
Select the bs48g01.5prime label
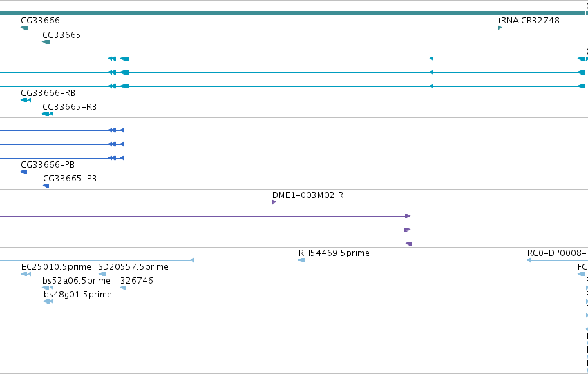point(77,295)
